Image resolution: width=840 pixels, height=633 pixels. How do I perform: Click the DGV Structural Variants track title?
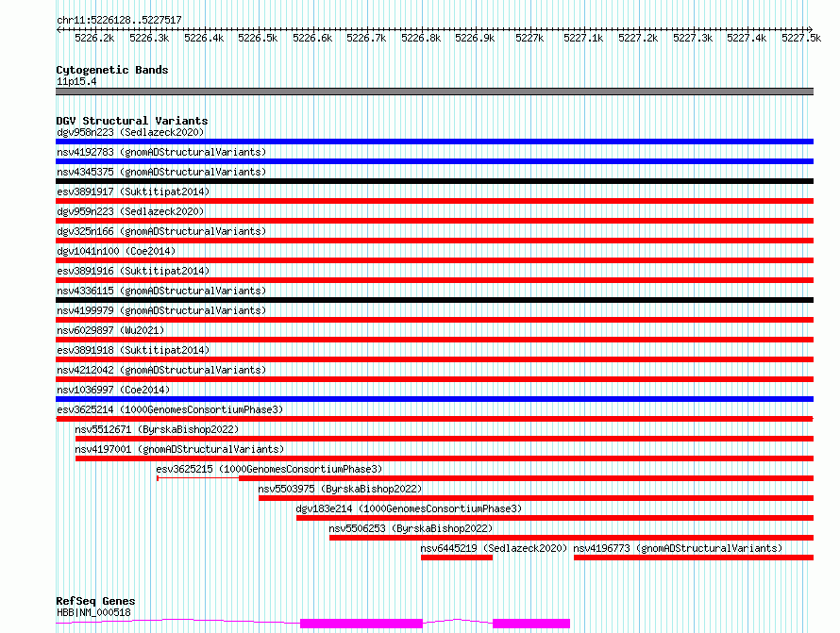(x=132, y=121)
